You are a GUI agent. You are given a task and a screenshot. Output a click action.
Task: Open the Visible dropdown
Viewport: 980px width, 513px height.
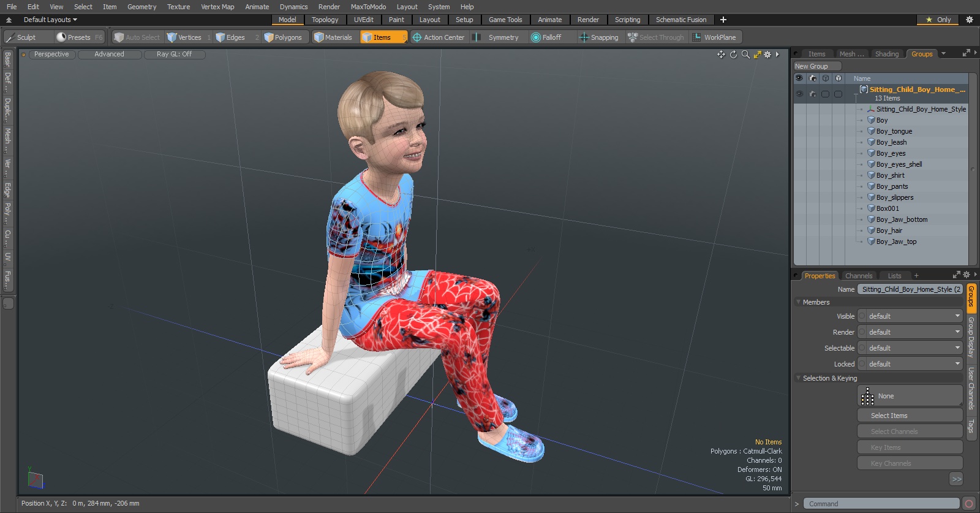[x=910, y=316]
